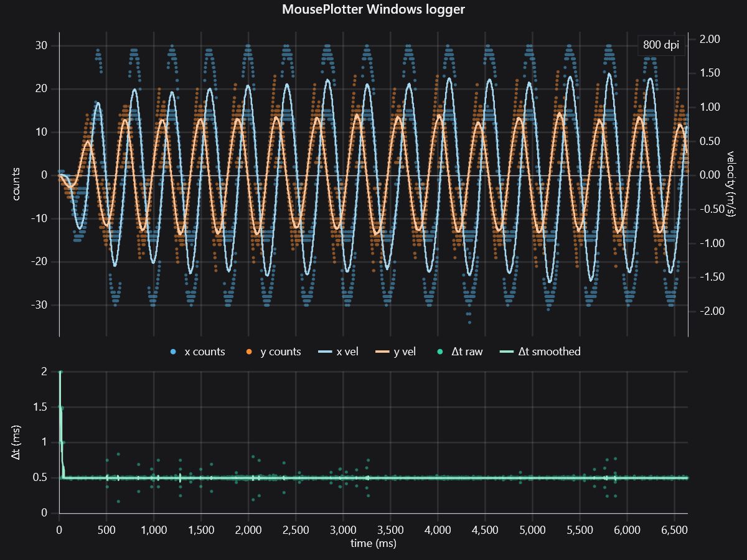Toggle the Δt smoothed legend entry
Viewport: 747px width, 560px height.
coord(540,352)
